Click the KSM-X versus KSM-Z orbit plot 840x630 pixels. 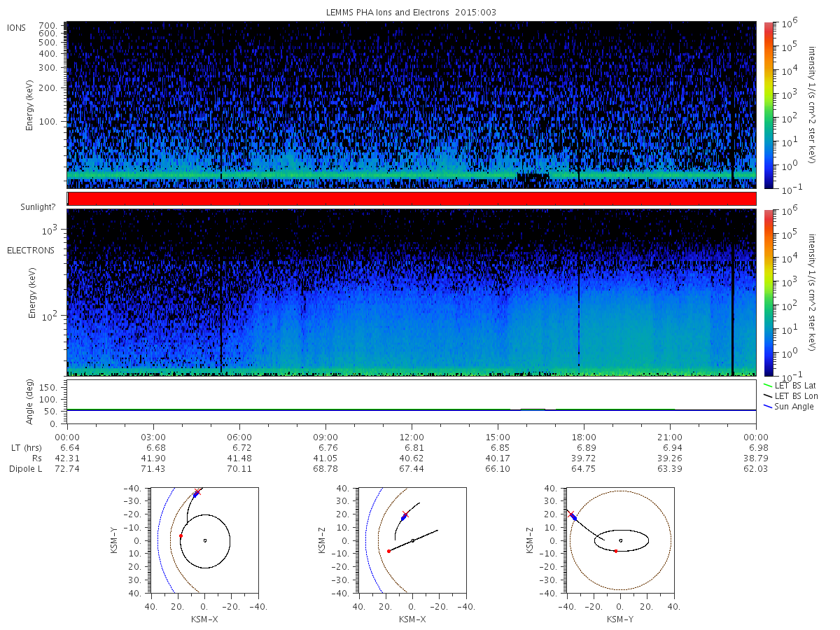click(412, 540)
